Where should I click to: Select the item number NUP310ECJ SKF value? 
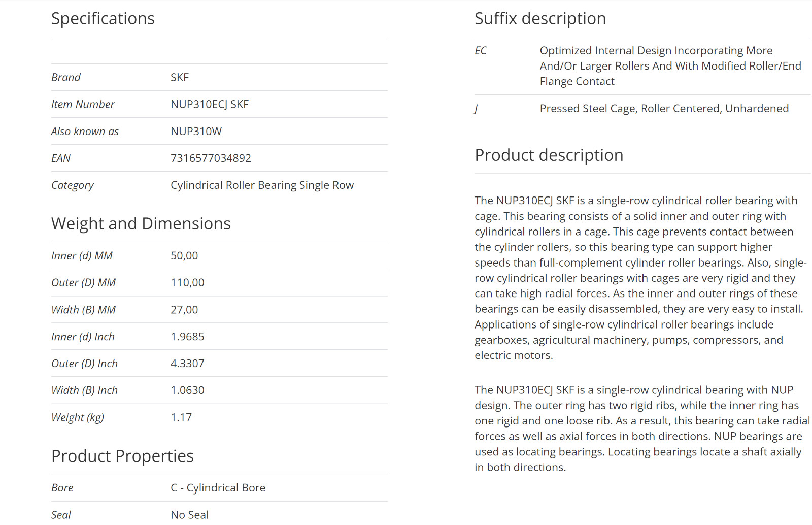(210, 105)
